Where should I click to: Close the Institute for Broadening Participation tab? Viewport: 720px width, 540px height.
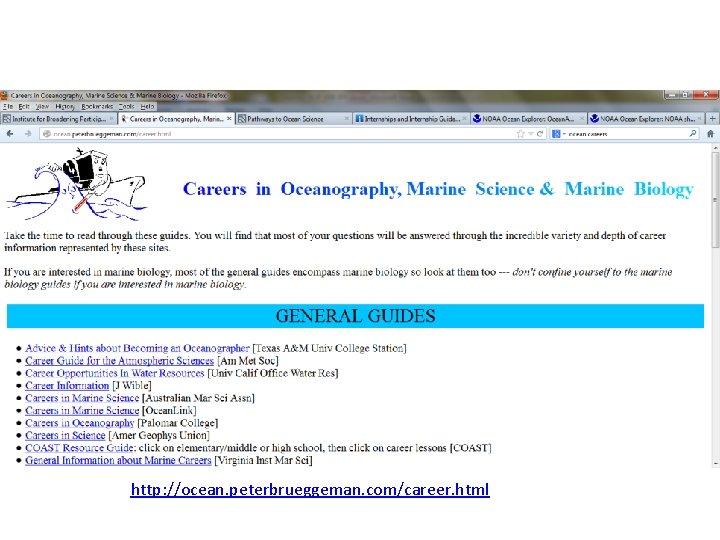[x=112, y=118]
